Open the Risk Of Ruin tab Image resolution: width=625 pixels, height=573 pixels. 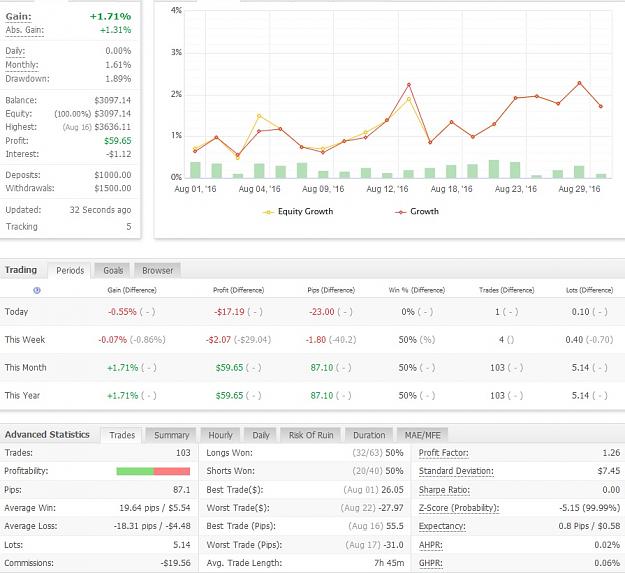point(311,435)
